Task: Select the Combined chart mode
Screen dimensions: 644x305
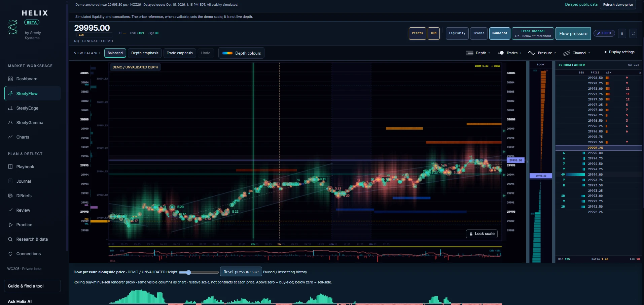Action: coord(500,33)
